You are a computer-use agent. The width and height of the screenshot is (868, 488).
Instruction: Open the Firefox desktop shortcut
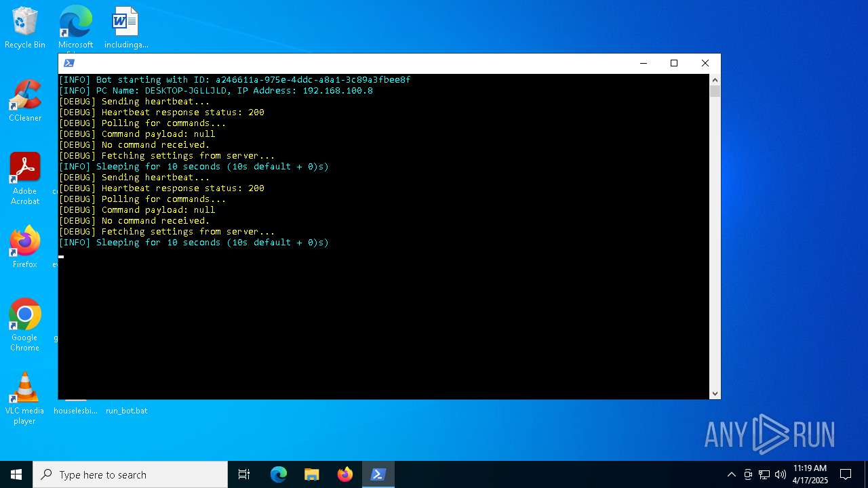tap(25, 247)
